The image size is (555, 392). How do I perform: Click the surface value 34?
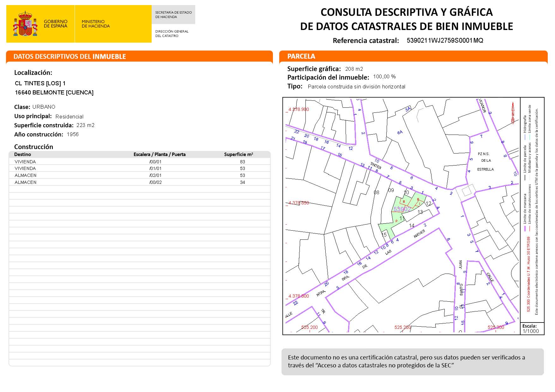click(x=242, y=182)
